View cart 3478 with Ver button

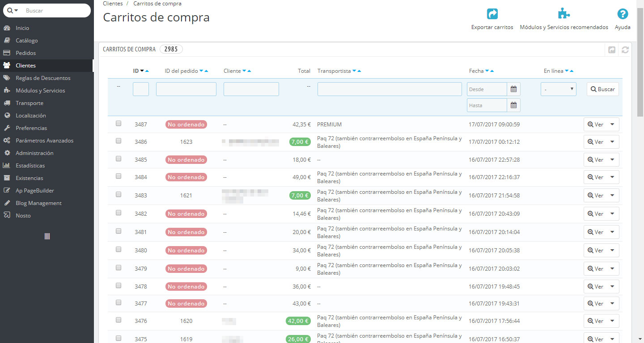(595, 287)
